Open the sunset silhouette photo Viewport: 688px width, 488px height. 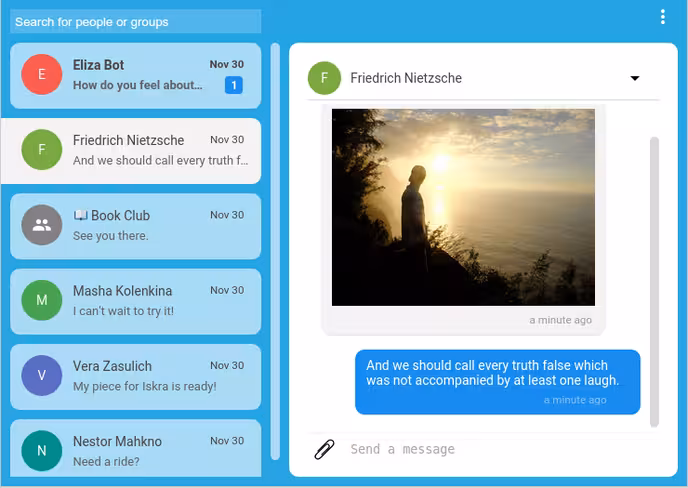463,207
